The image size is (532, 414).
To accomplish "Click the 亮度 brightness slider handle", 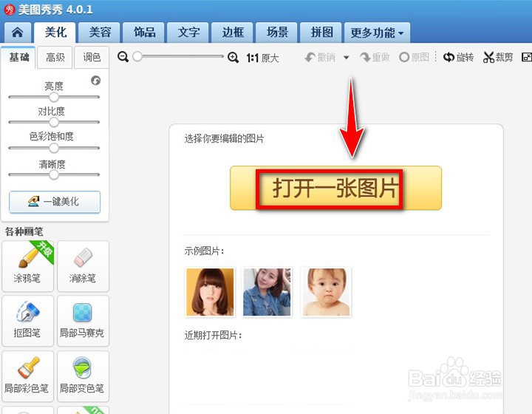I will point(54,97).
